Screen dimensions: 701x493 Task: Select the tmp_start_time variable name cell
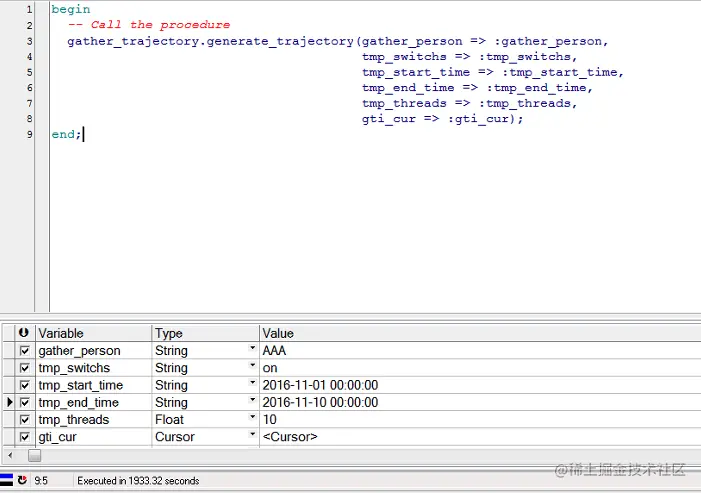[x=93, y=385]
